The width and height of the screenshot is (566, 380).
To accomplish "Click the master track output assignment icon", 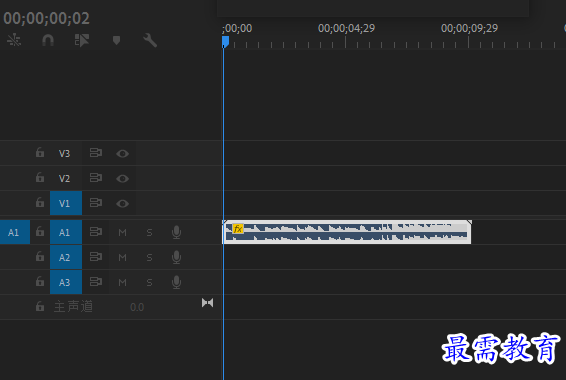I will coord(208,303).
